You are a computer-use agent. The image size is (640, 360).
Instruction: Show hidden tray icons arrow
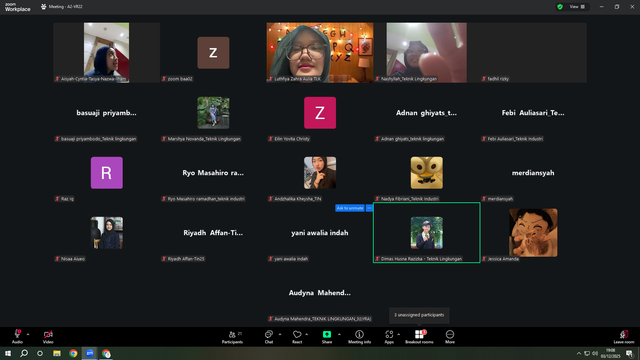click(578, 353)
